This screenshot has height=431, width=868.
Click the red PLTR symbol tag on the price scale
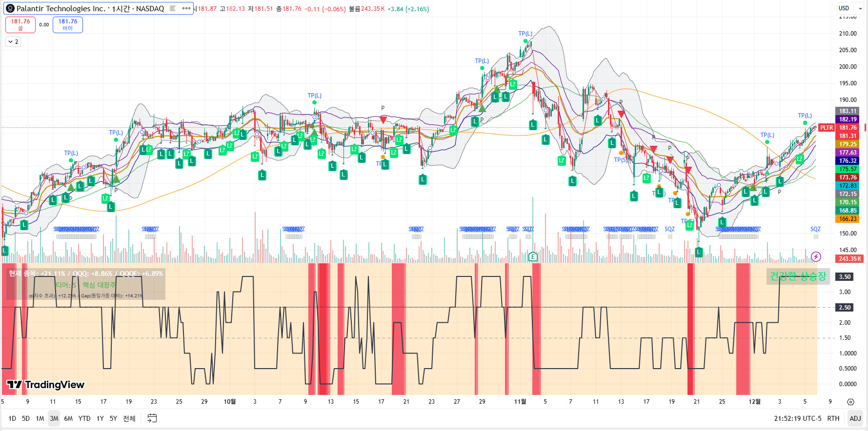tap(827, 128)
